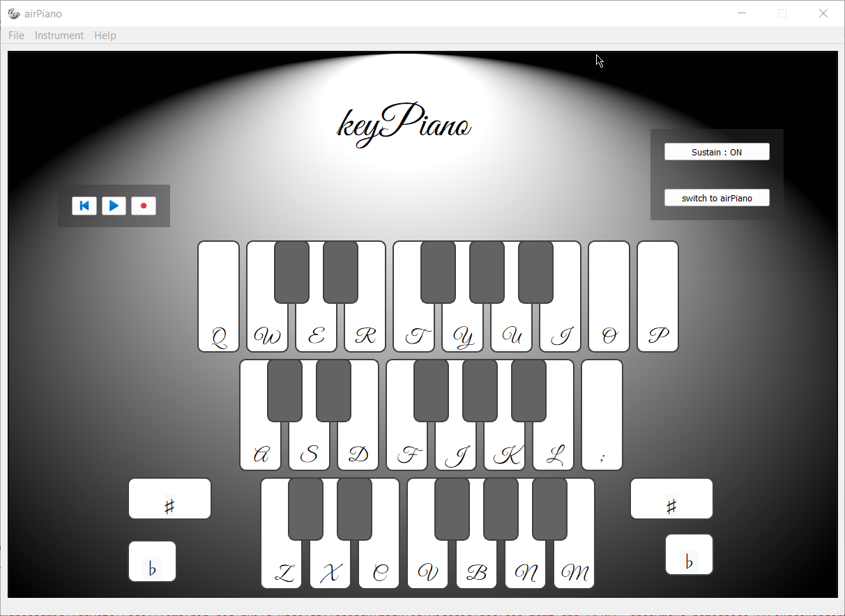Click the airPiano title bar app icon

(x=14, y=13)
